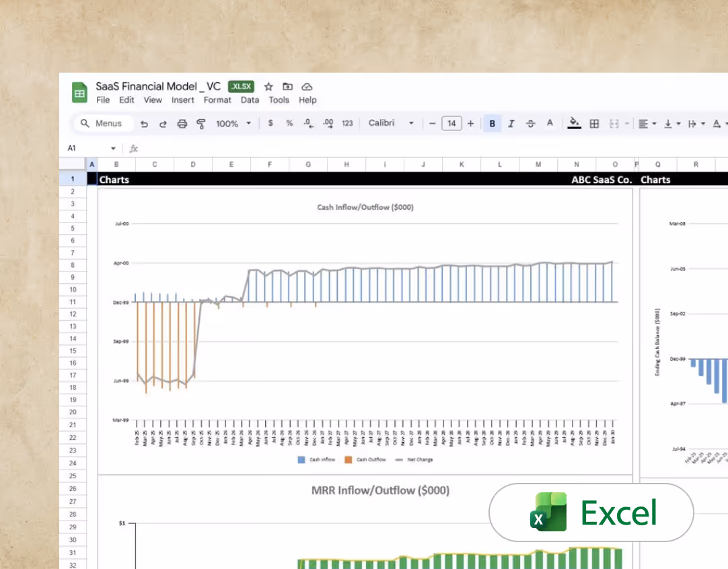Toggle strikethrough formatting

click(x=531, y=124)
